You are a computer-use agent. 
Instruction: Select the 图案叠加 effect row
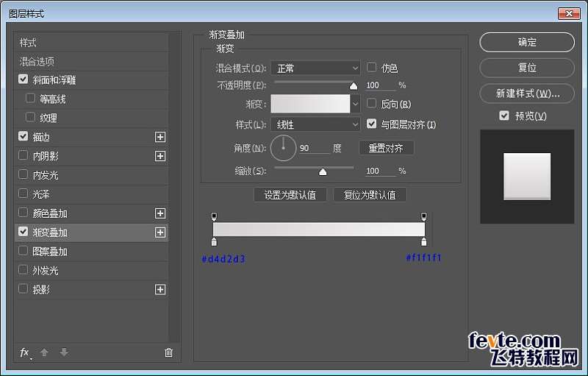pos(91,252)
